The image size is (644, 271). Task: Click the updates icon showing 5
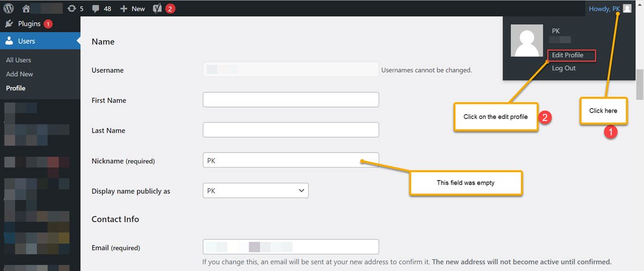pos(72,9)
